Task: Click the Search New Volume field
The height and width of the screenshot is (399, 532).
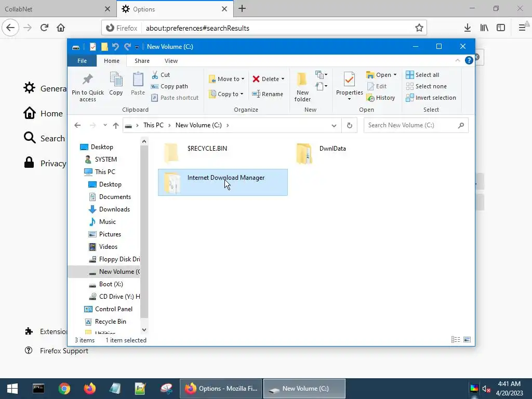Action: pos(416,125)
